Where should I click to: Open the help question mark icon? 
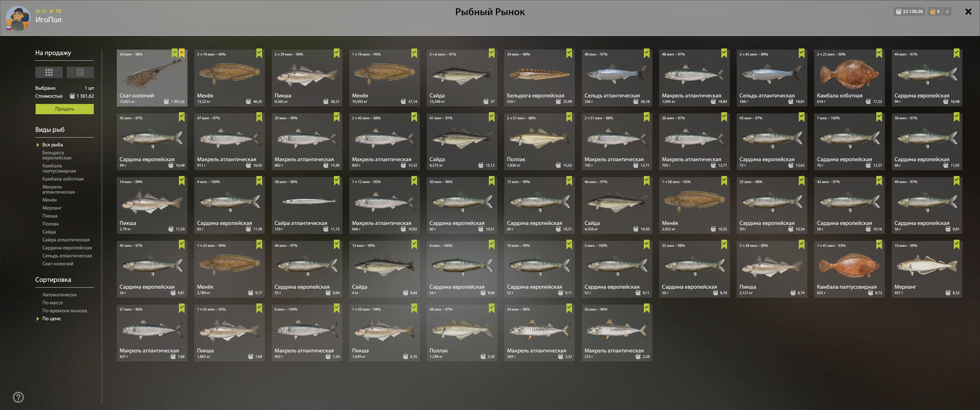18,397
